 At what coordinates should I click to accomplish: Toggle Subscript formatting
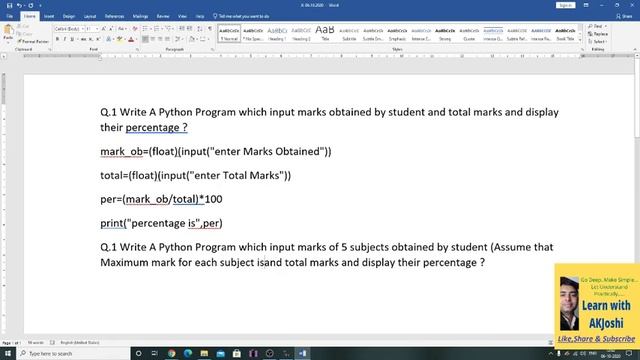pos(91,39)
